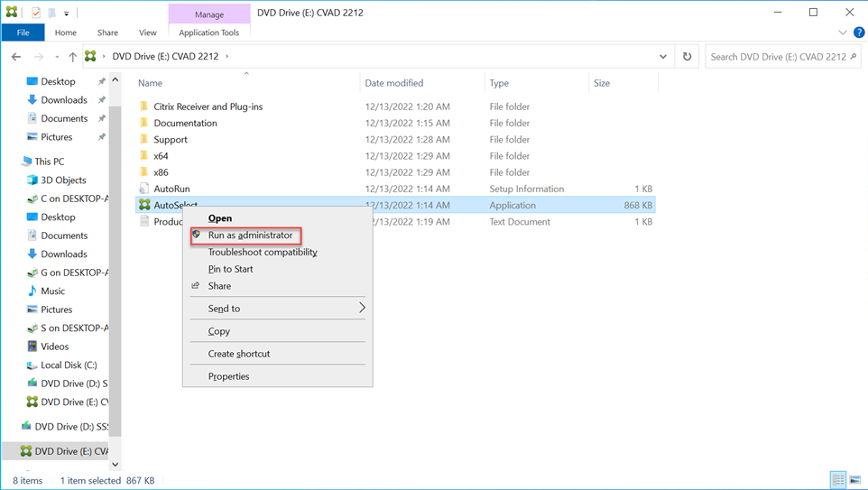Choose Run as administrator from context menu
The width and height of the screenshot is (868, 490).
point(250,236)
